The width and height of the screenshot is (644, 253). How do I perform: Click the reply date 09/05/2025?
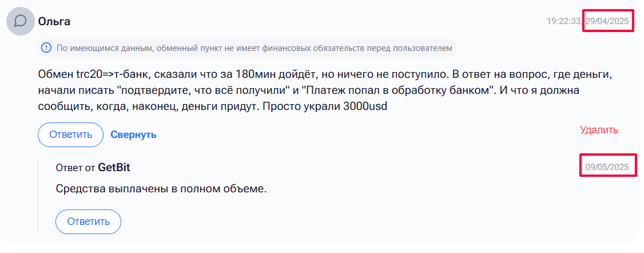(607, 168)
